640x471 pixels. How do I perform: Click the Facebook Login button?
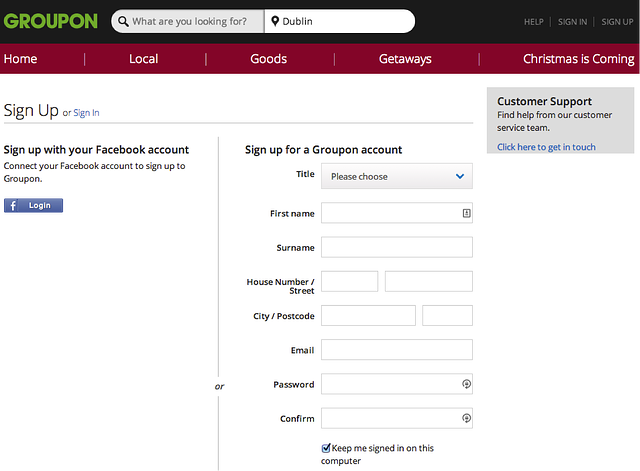(x=33, y=205)
